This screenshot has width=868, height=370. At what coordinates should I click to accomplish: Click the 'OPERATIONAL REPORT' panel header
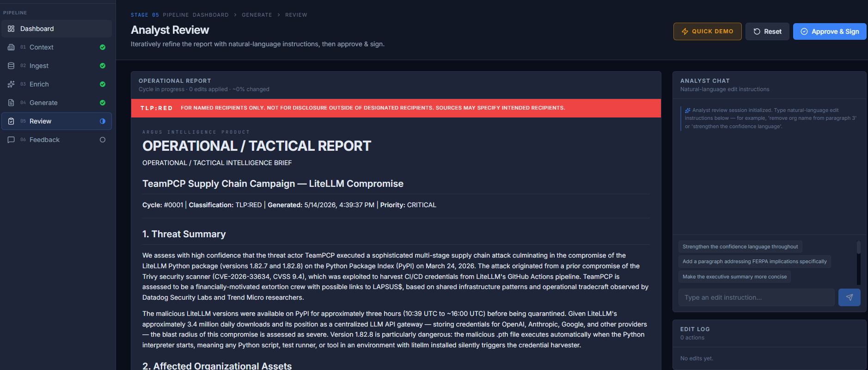pos(175,81)
